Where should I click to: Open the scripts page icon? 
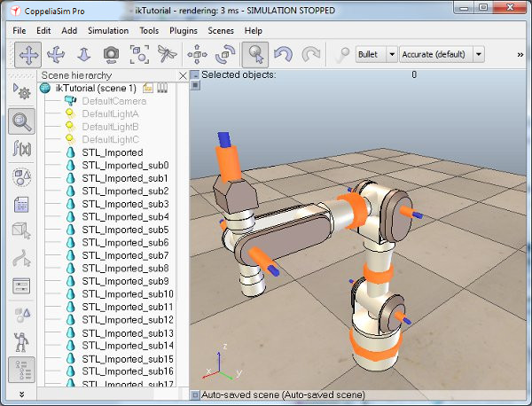point(21,205)
